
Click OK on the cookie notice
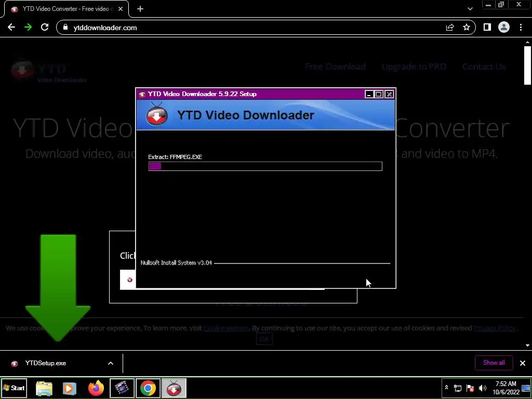tap(264, 339)
